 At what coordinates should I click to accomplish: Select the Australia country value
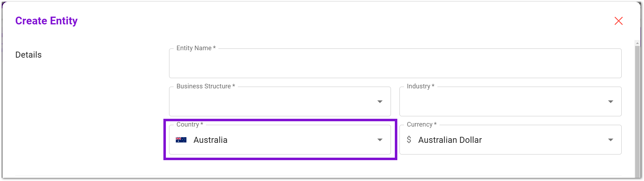click(x=211, y=140)
